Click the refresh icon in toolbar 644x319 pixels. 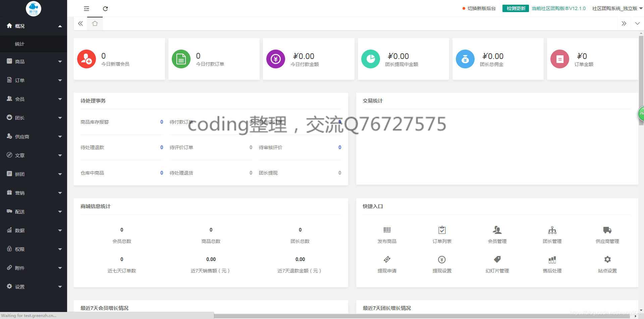click(x=105, y=8)
